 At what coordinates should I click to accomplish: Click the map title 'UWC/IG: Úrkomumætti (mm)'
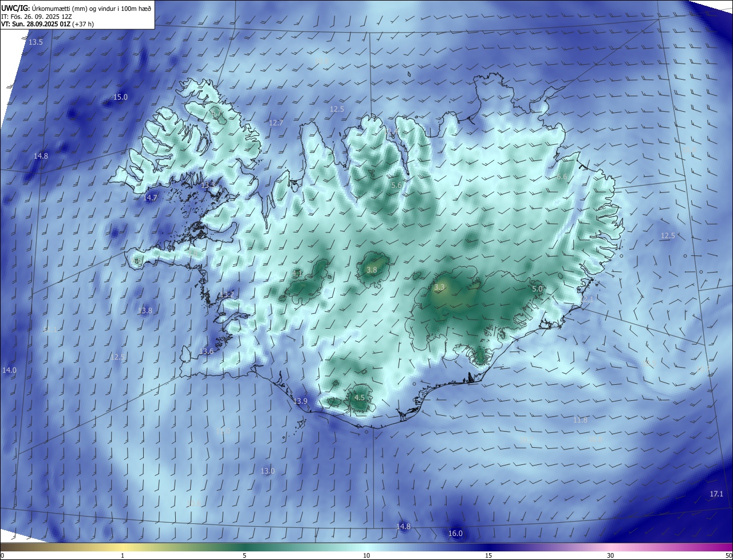pos(45,8)
